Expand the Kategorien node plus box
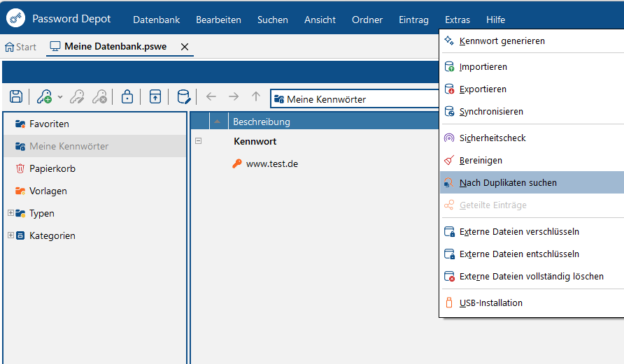Viewport: 624px width, 364px height. point(10,235)
